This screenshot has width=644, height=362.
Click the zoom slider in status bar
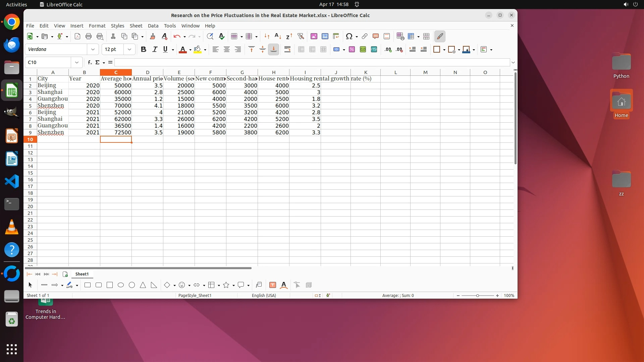478,295
